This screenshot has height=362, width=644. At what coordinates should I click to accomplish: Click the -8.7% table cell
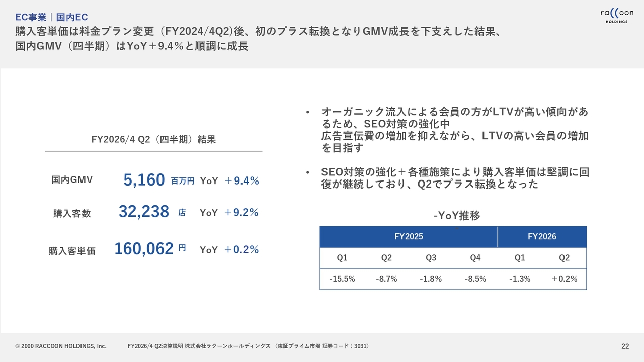386,279
